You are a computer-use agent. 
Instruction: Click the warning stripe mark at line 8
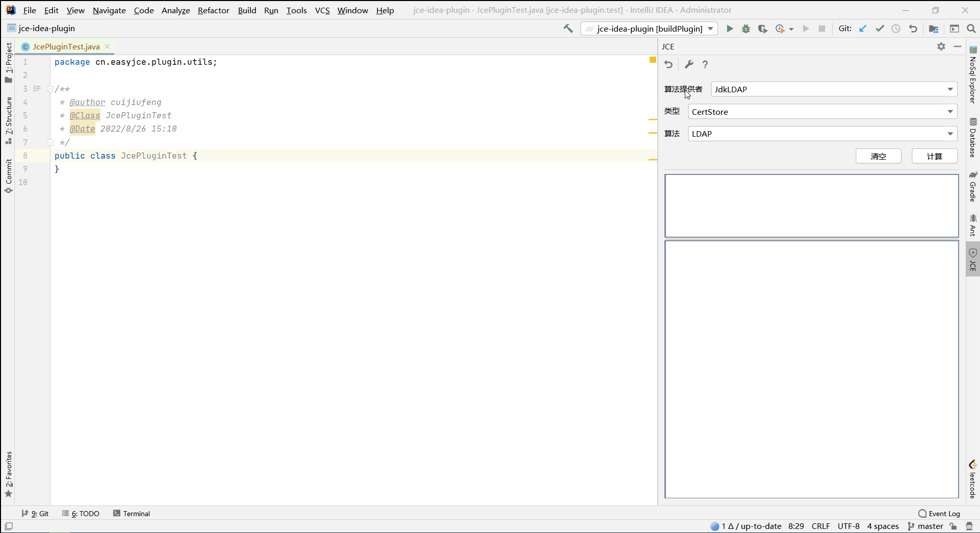coord(653,160)
